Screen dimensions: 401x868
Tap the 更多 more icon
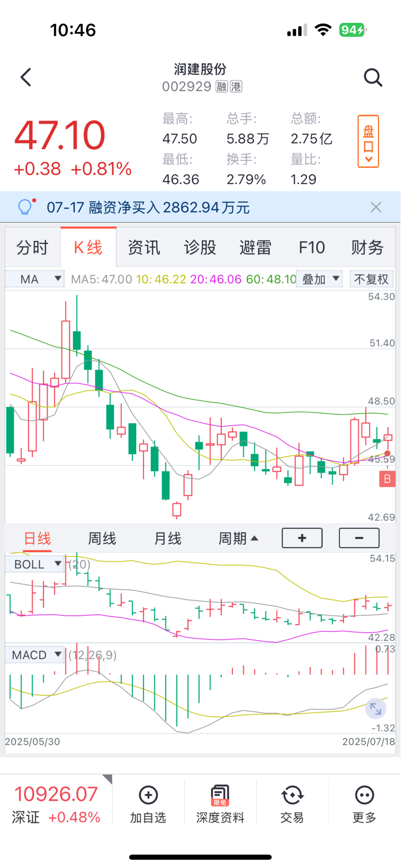[x=364, y=796]
